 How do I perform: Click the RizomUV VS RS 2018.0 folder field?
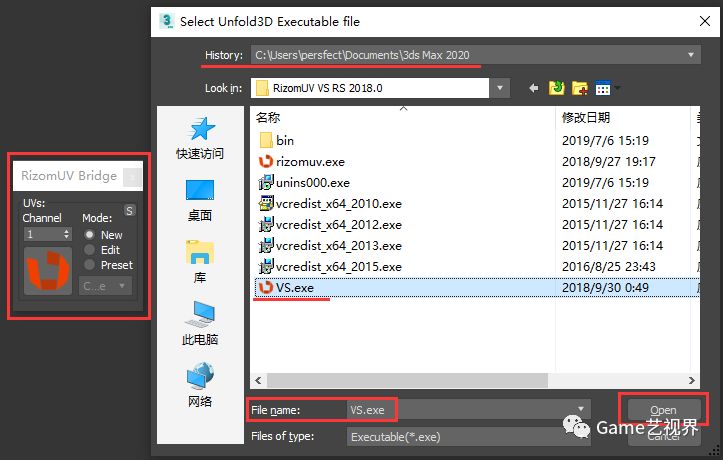point(370,88)
